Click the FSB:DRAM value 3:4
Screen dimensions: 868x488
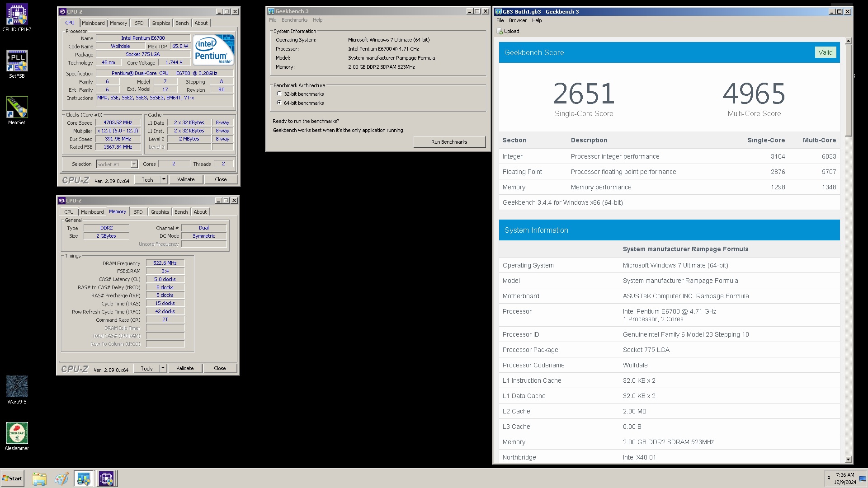[165, 271]
